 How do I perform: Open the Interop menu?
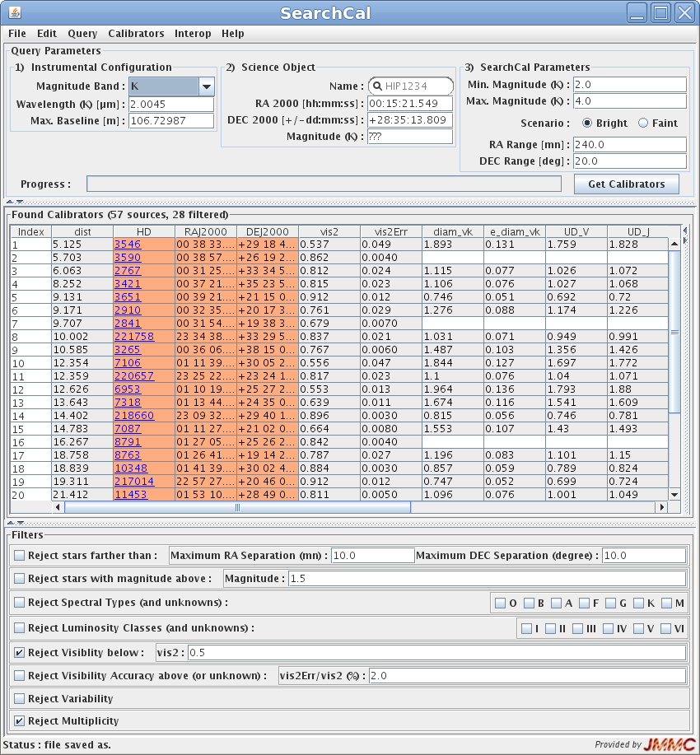pos(193,34)
